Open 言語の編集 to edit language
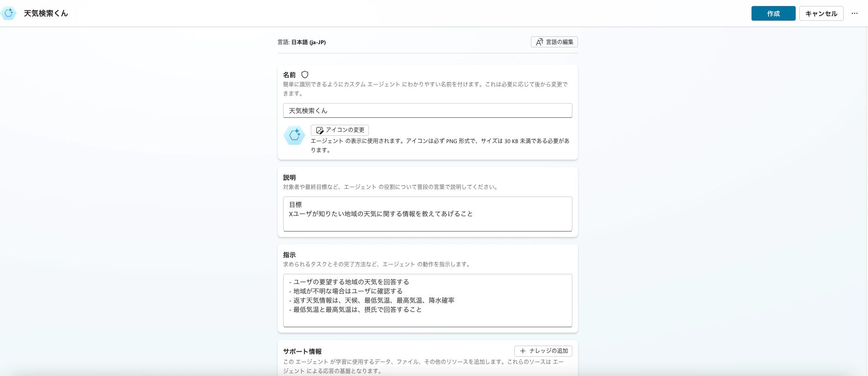The height and width of the screenshot is (376, 868). click(554, 42)
